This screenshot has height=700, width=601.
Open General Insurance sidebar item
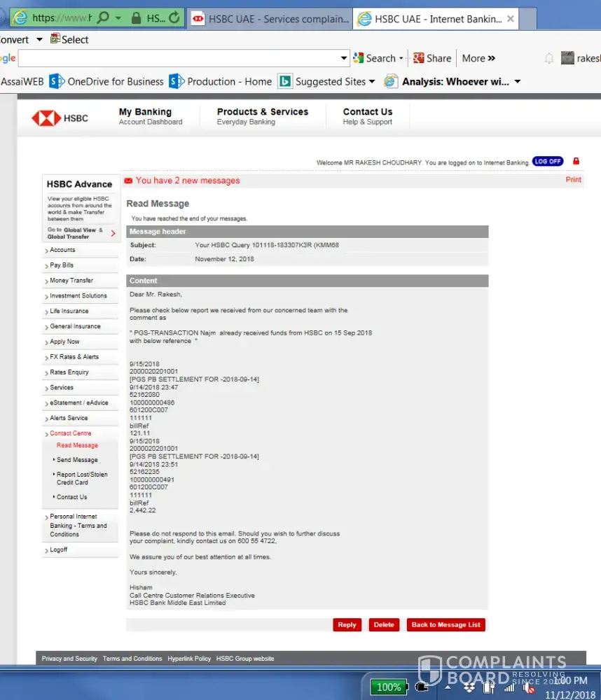pos(75,326)
